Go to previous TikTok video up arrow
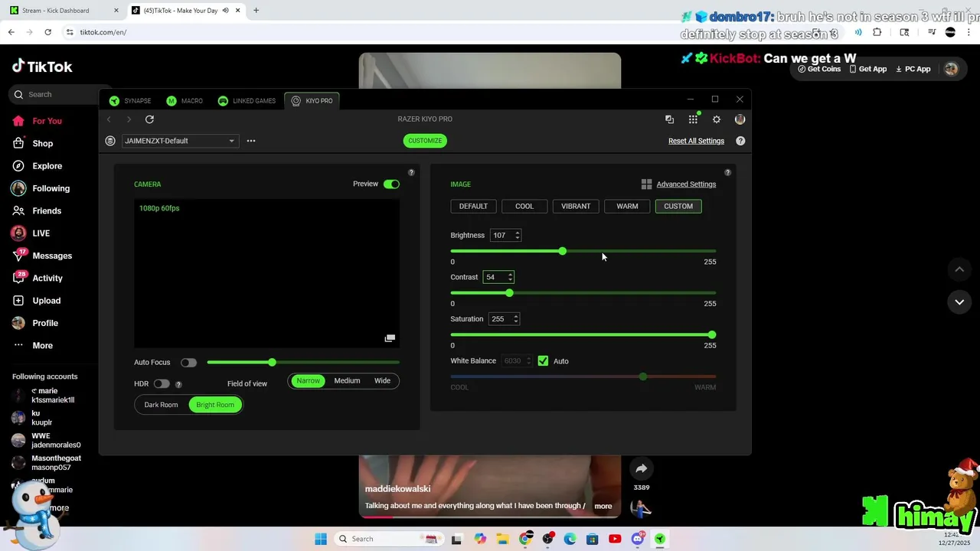The height and width of the screenshot is (551, 980). tap(959, 269)
